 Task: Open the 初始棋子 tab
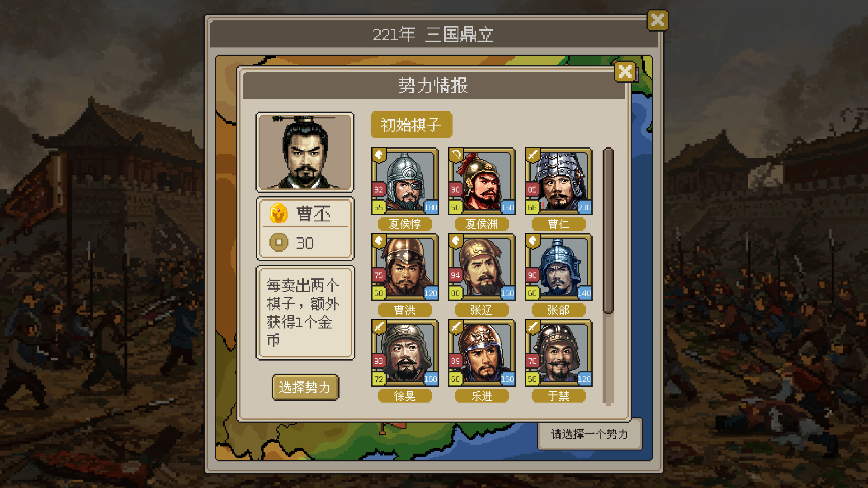(x=411, y=125)
